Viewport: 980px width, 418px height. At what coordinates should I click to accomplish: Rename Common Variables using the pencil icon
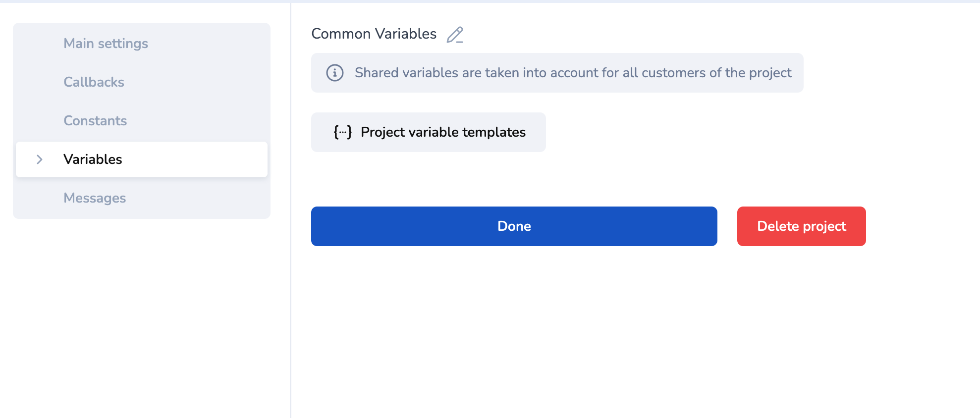(x=454, y=35)
